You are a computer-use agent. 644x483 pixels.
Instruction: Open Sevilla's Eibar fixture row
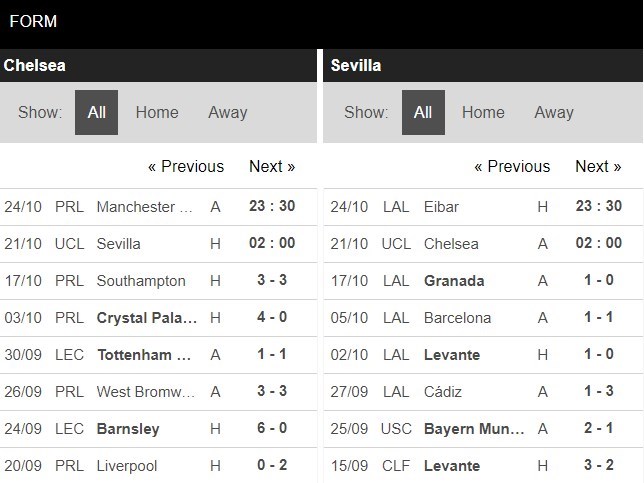click(483, 207)
